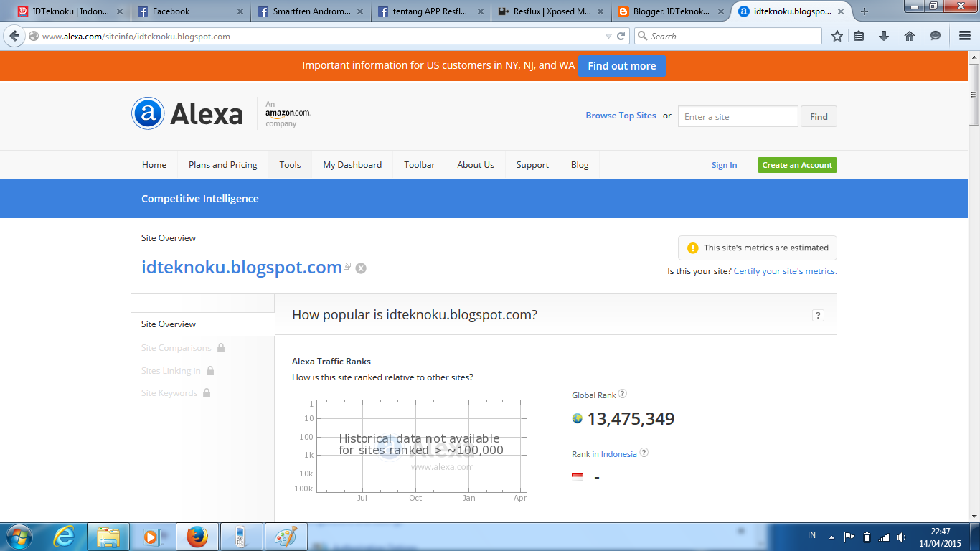Click the lock icon next to Site Comparisons
Screen dimensions: 980x551
(x=221, y=347)
